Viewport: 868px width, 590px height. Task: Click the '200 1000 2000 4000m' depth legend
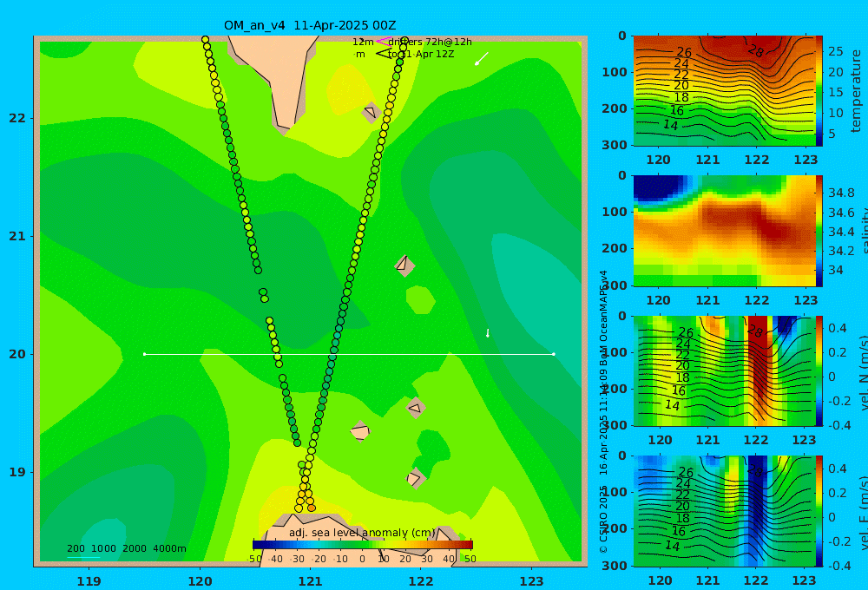click(126, 548)
